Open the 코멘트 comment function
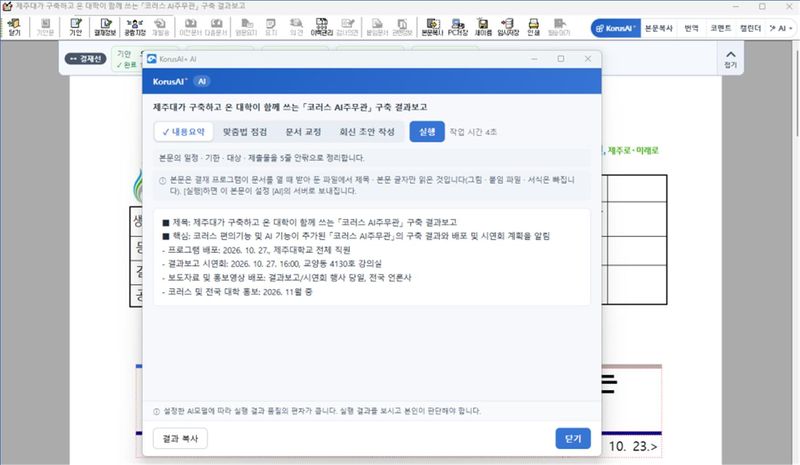This screenshot has width=800, height=465. point(720,28)
